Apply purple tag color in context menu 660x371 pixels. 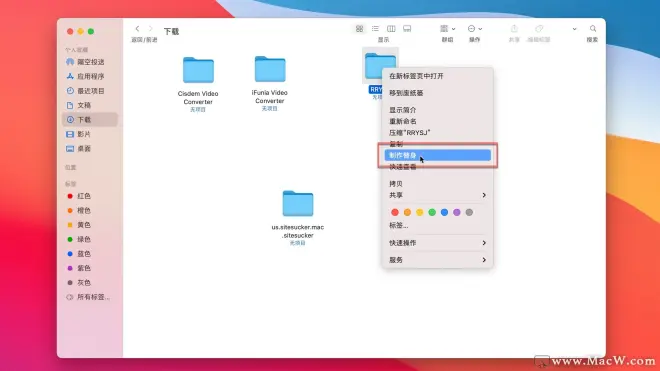pos(457,212)
